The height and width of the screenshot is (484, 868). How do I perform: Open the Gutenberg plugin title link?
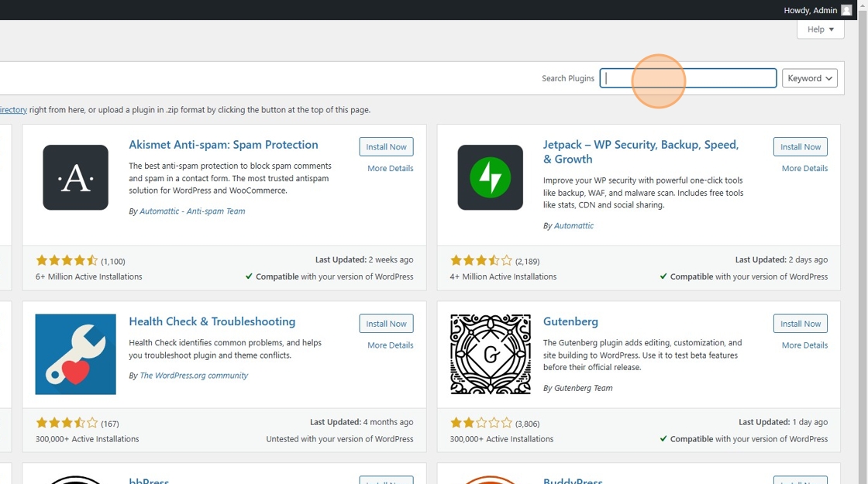coord(570,321)
